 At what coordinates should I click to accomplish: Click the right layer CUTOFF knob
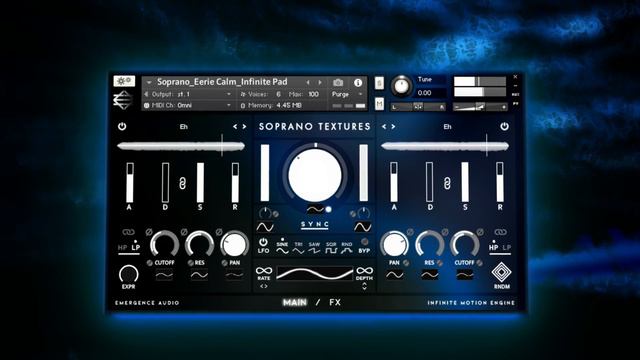tap(464, 244)
